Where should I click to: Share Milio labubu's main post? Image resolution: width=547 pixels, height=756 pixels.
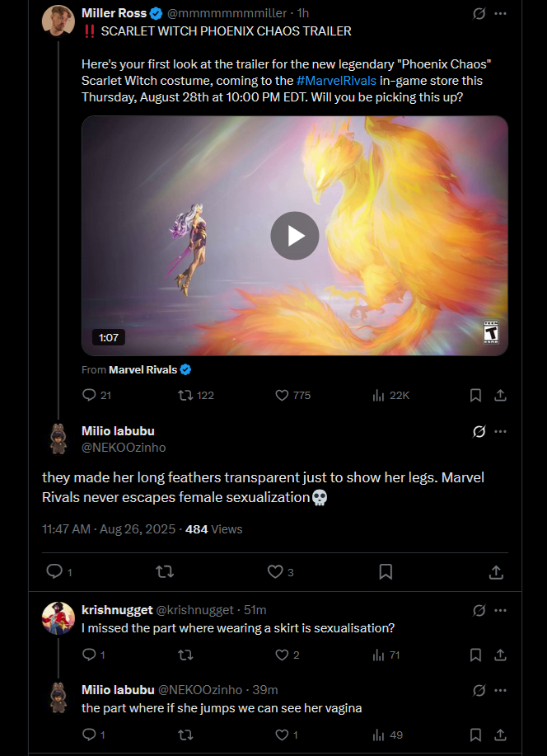496,572
